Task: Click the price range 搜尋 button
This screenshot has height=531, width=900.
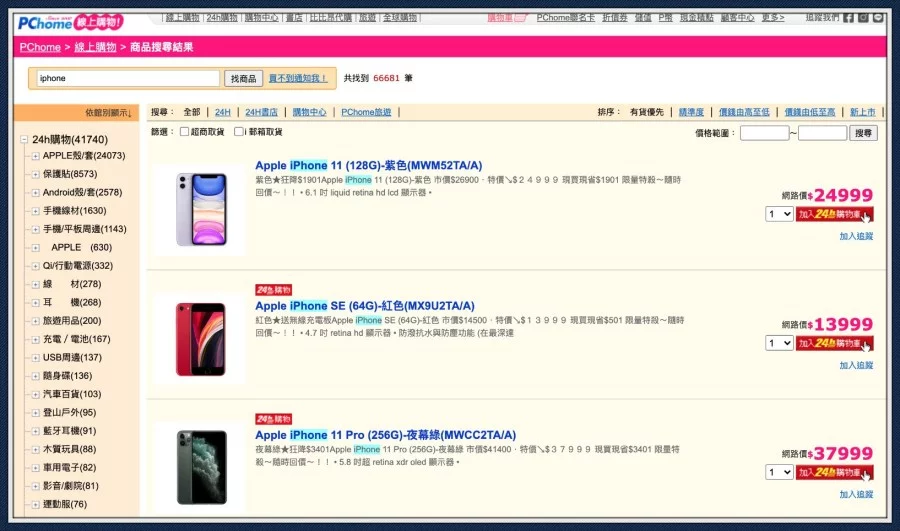Action: pyautogui.click(x=863, y=133)
